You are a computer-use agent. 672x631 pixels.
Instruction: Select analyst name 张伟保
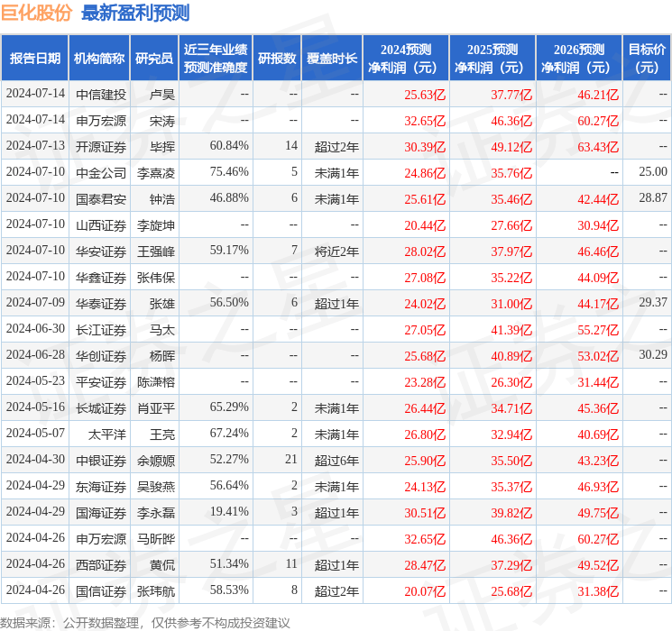coord(156,278)
